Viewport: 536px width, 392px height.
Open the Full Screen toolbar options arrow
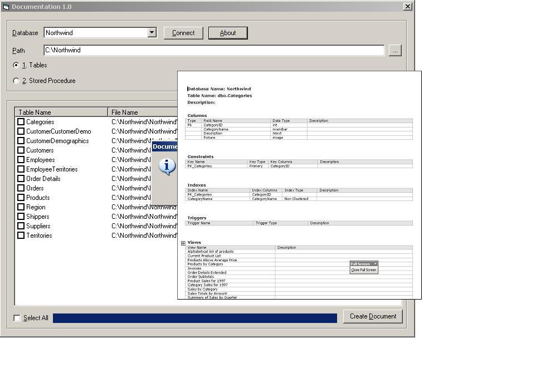tap(375, 264)
